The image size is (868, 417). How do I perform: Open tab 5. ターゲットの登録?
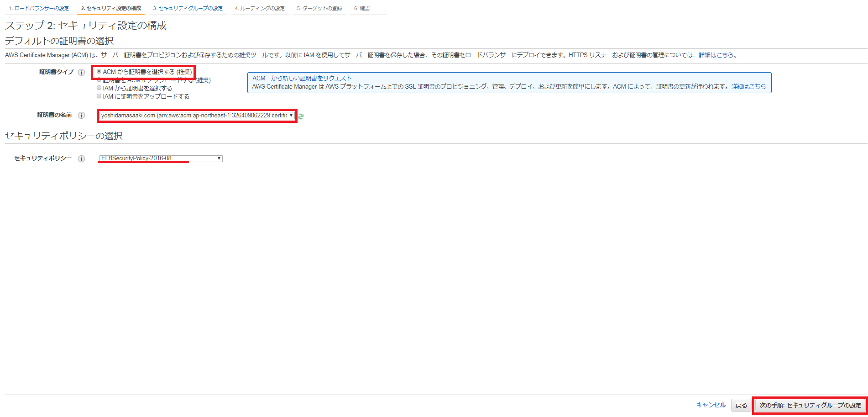[319, 8]
